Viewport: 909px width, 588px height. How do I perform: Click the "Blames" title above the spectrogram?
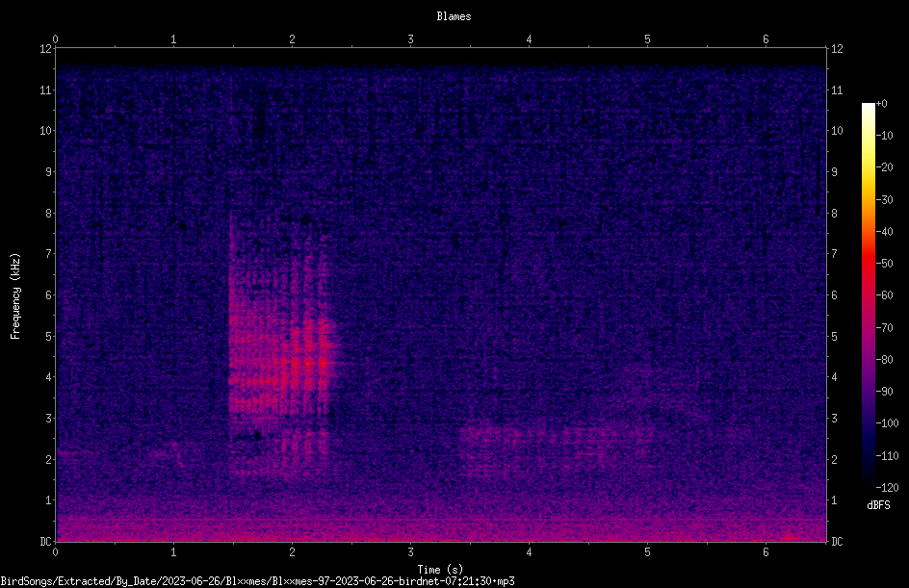[x=454, y=16]
